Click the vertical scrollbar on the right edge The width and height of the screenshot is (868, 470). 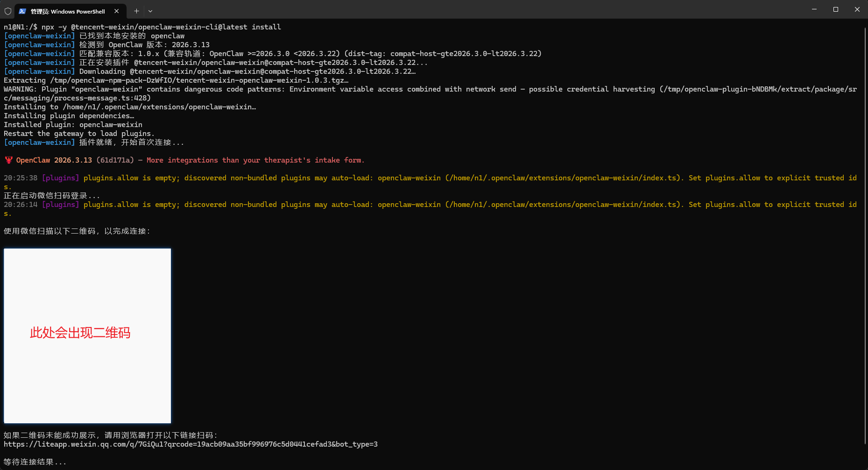coord(865,234)
